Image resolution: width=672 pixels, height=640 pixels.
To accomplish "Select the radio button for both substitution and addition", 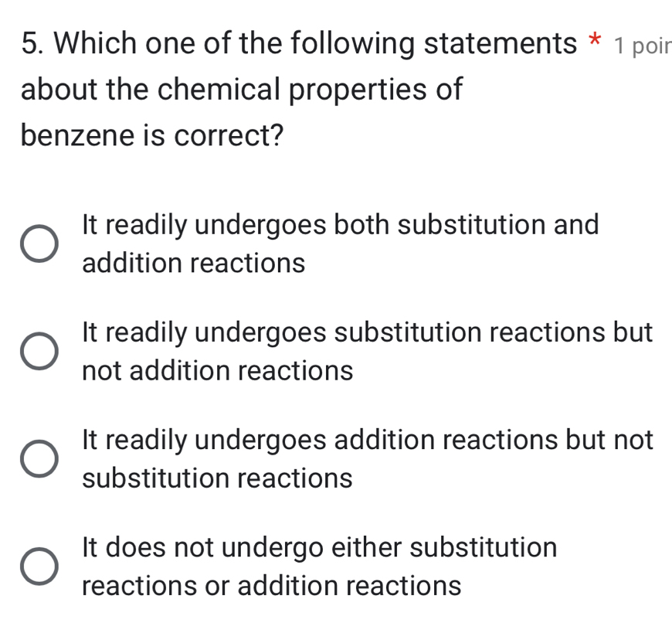I will pos(38,243).
